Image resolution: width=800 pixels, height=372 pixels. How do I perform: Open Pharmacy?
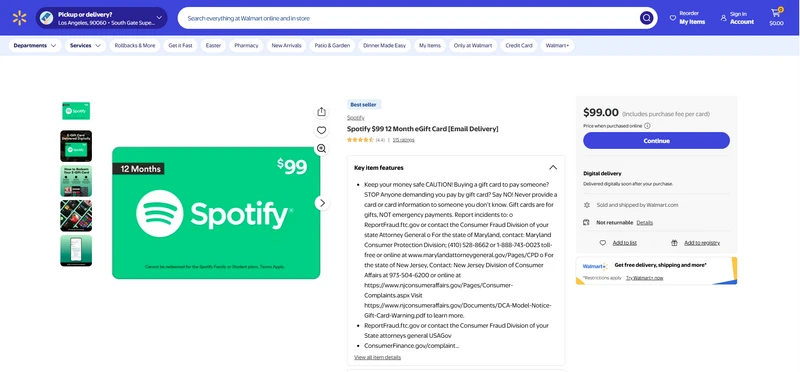tap(246, 45)
